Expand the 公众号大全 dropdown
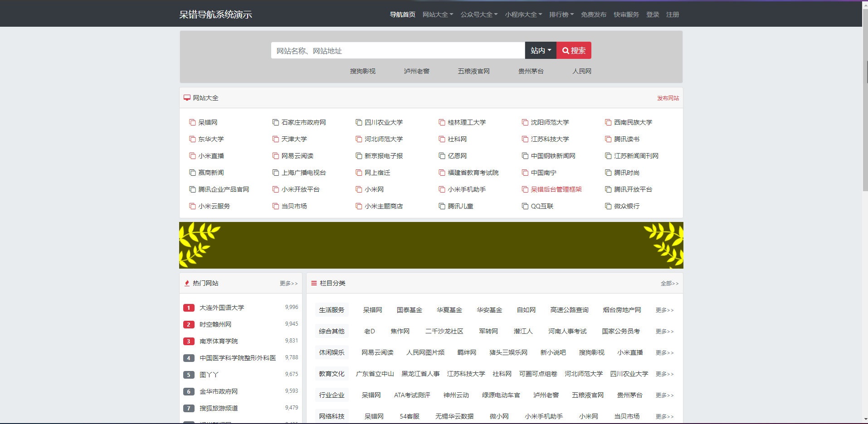The width and height of the screenshot is (868, 424). (479, 14)
